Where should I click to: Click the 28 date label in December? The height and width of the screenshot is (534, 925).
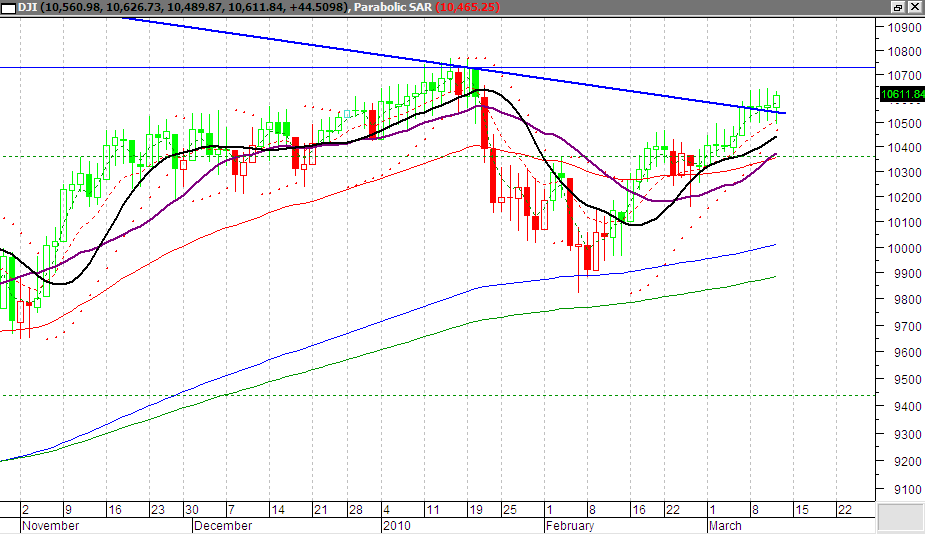(356, 510)
